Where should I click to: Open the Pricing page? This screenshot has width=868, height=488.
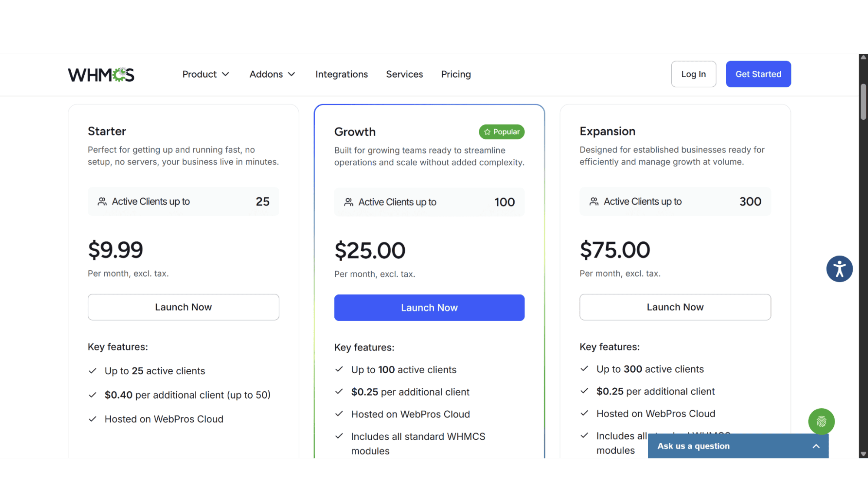(x=456, y=74)
